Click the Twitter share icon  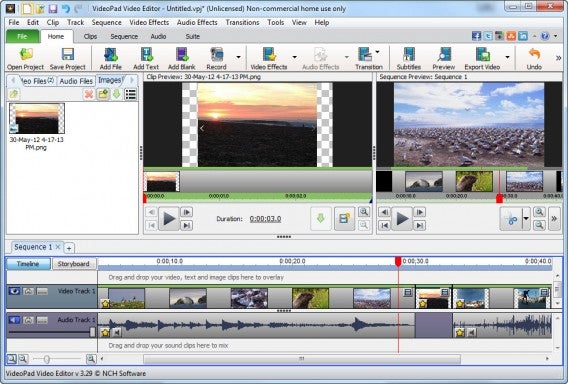[488, 36]
